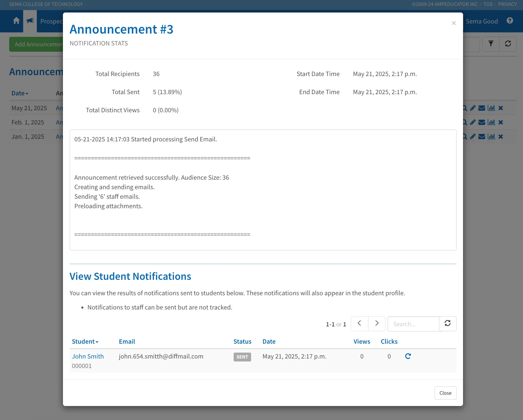
Task: Resend notification icon for John Smith row
Action: (x=408, y=356)
